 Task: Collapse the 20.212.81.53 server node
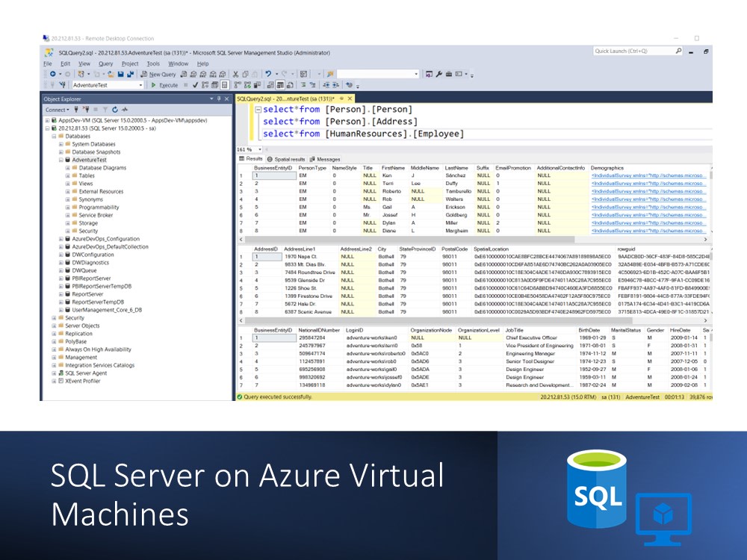click(47, 128)
